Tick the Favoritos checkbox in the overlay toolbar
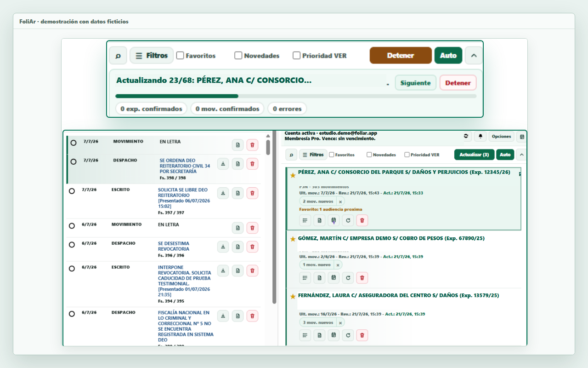The width and height of the screenshot is (588, 368). point(180,56)
